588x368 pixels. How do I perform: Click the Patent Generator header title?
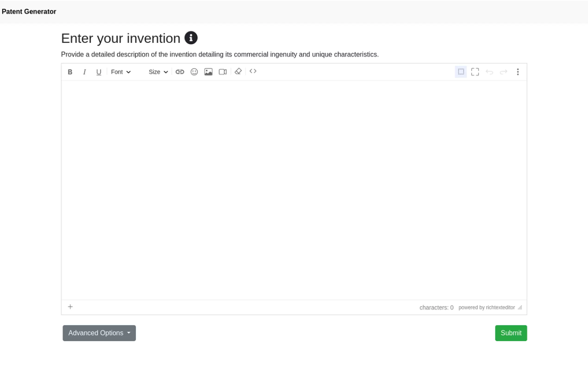pos(29,12)
